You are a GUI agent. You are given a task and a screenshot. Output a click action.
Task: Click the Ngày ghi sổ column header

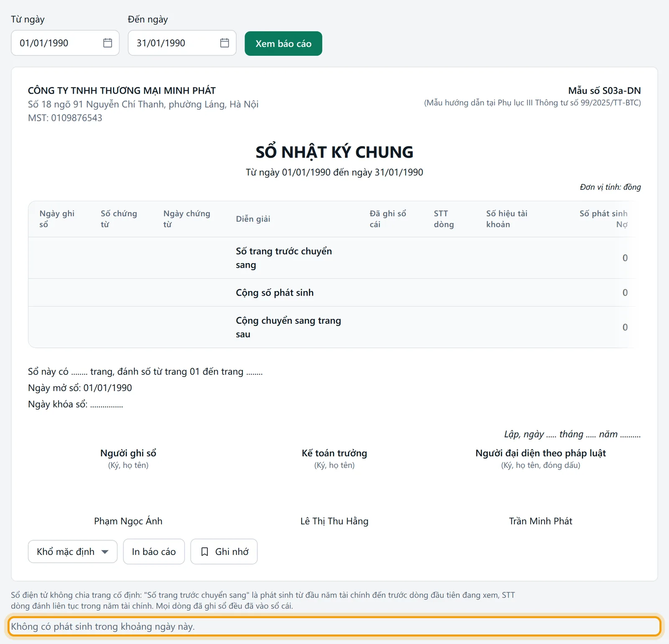57,219
